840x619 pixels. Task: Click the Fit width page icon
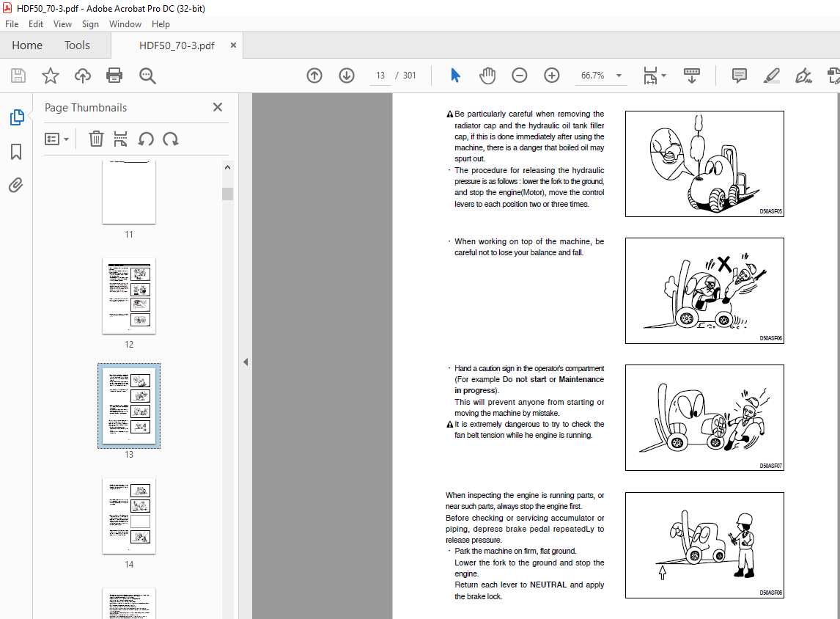tap(650, 76)
